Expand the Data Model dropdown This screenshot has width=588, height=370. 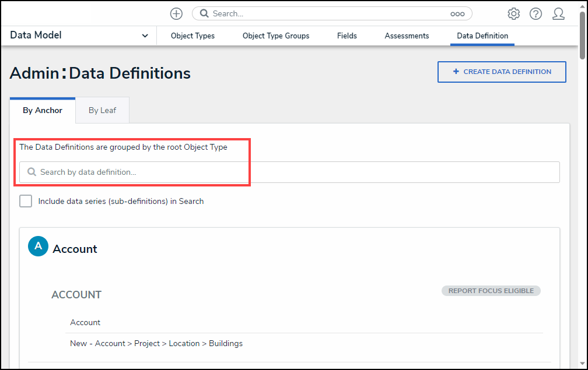pos(145,36)
